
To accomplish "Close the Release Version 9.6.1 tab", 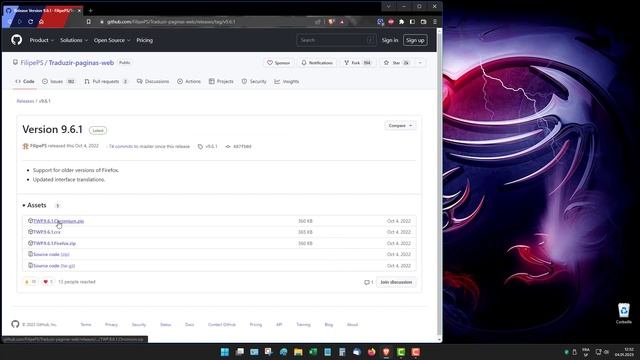I will (x=79, y=10).
